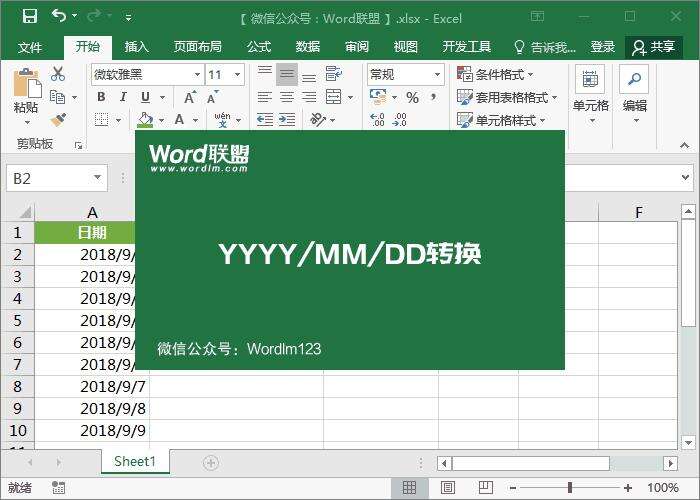Open the Name Box dropdown arrow
The height and width of the screenshot is (500, 700).
pos(97,178)
